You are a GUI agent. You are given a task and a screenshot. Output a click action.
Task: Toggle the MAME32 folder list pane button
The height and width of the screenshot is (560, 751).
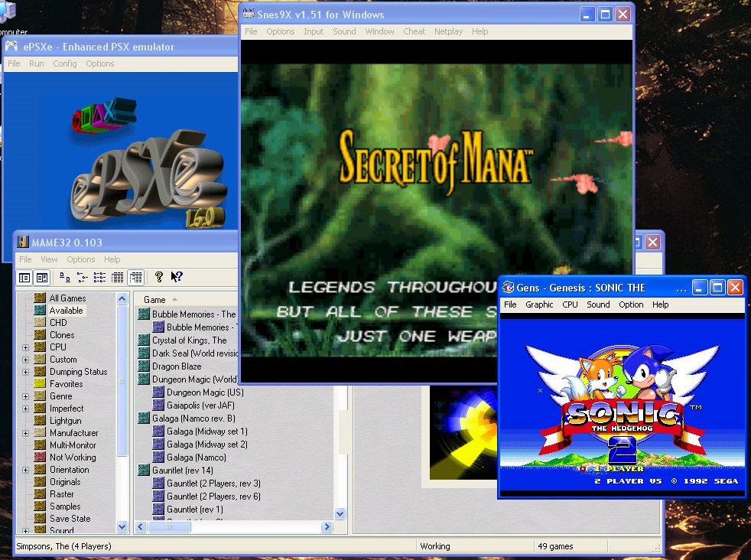[24, 278]
